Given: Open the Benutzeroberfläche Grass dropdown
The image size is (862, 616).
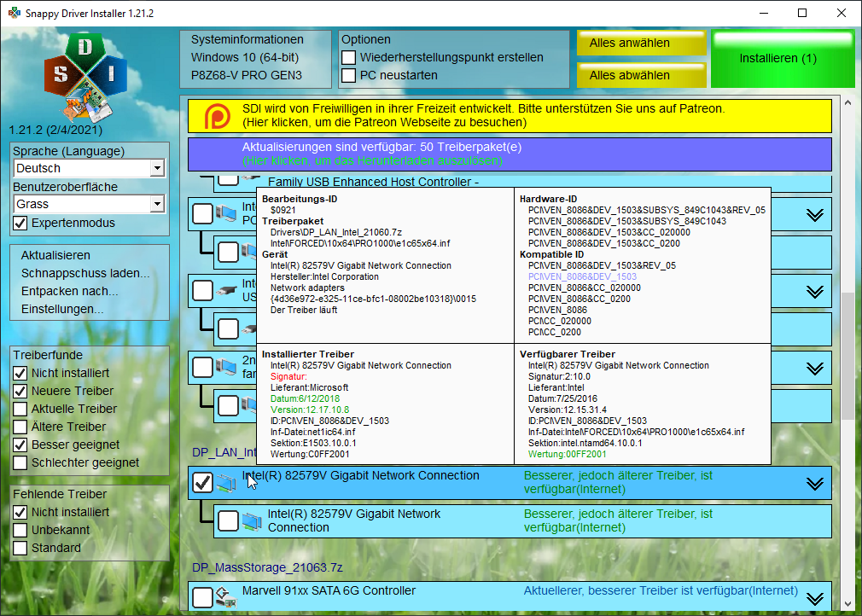Looking at the screenshot, I should coord(157,204).
